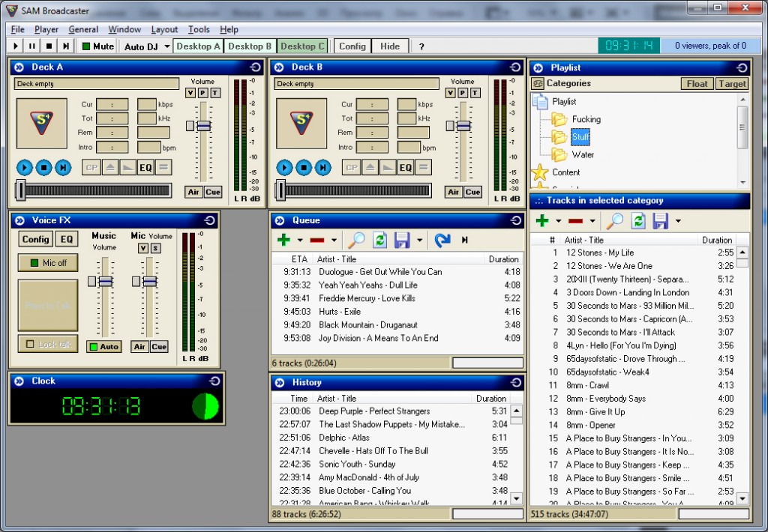This screenshot has height=532, width=768.
Task: Click the Deck A seek bar handle
Action: coord(20,190)
